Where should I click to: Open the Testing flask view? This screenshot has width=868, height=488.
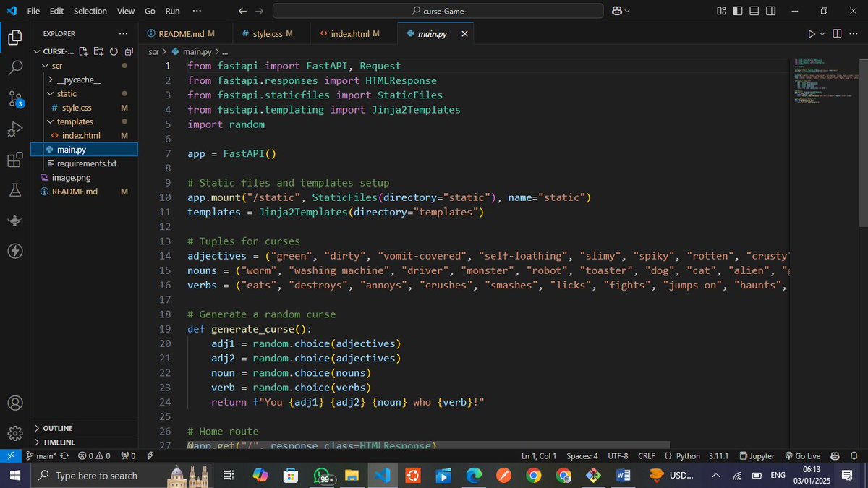point(14,190)
